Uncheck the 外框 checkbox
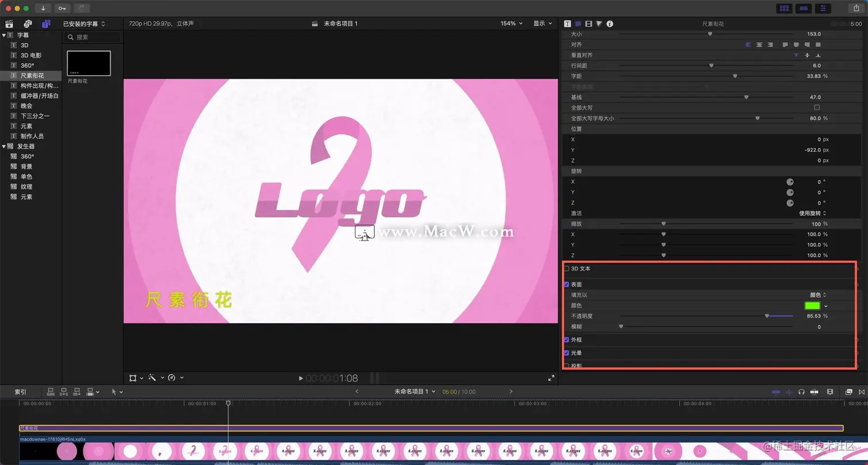Viewport: 868px width, 465px height. [x=567, y=340]
